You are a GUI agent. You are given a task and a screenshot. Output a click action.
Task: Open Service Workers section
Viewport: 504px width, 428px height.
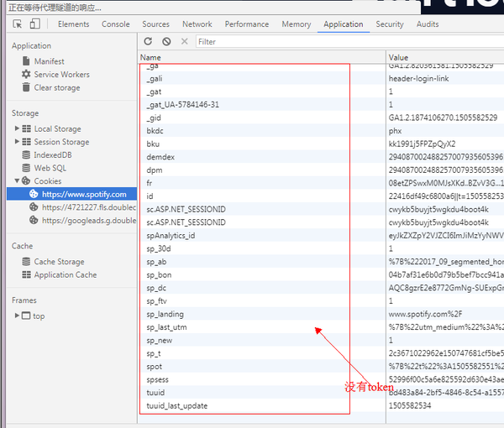click(x=61, y=75)
